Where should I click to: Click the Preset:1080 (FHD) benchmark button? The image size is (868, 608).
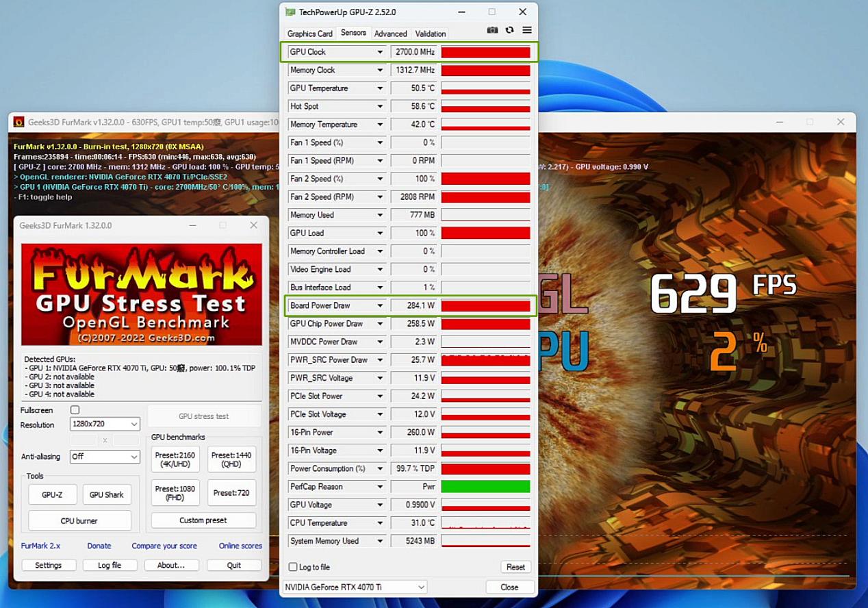click(x=175, y=493)
